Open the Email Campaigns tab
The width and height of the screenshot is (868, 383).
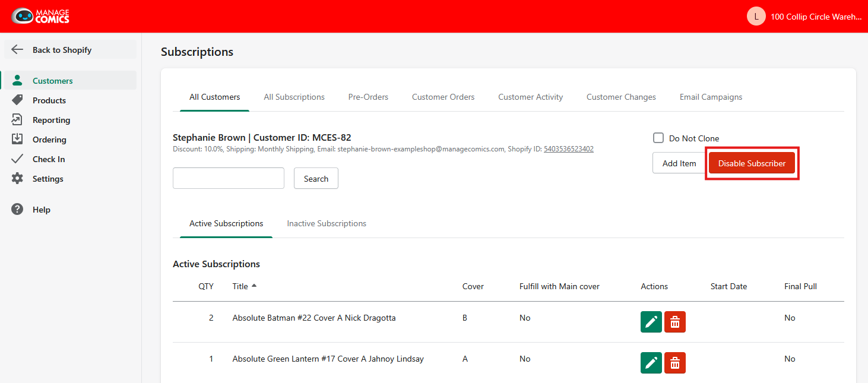click(711, 97)
